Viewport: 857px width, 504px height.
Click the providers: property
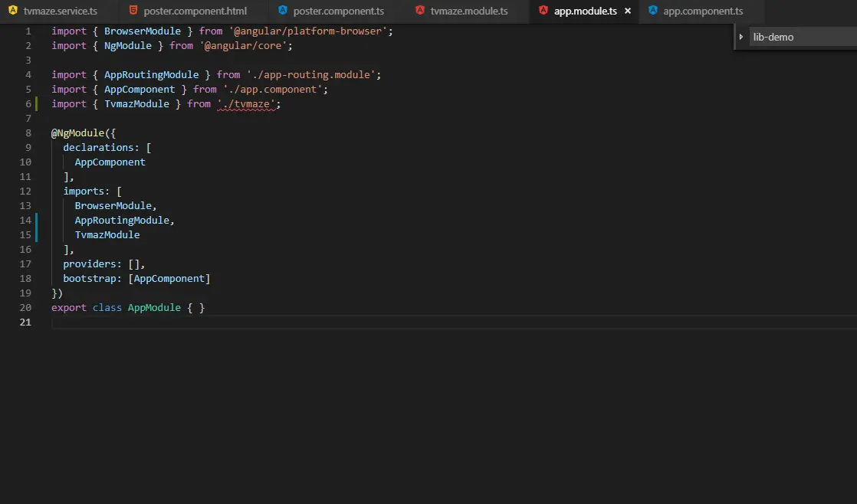[92, 264]
